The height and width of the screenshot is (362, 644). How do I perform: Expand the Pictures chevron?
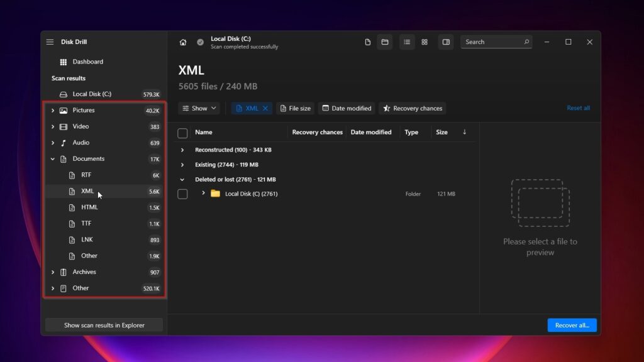(53, 111)
